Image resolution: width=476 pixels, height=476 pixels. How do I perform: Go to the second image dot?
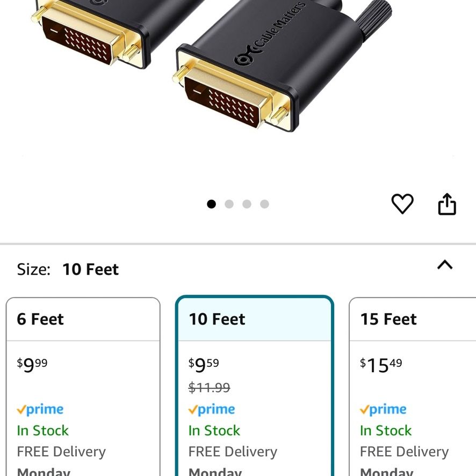coord(229,204)
